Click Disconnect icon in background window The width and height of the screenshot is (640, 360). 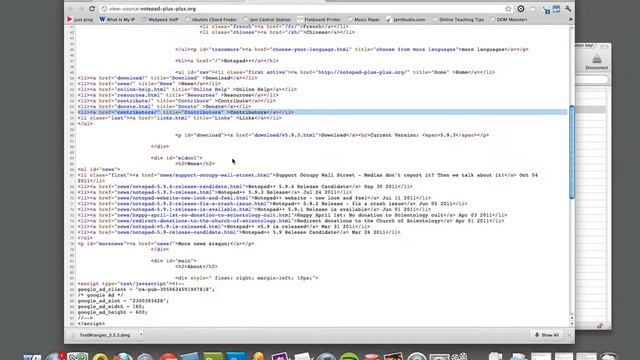pyautogui.click(x=596, y=62)
